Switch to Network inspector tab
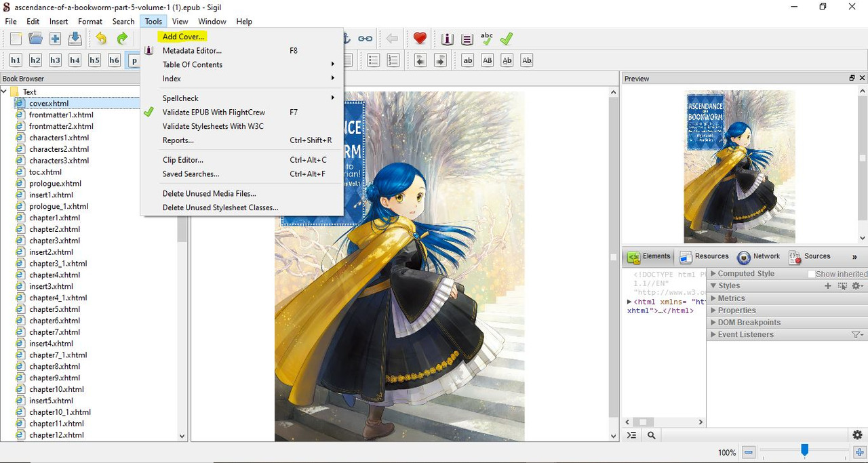 tap(759, 257)
